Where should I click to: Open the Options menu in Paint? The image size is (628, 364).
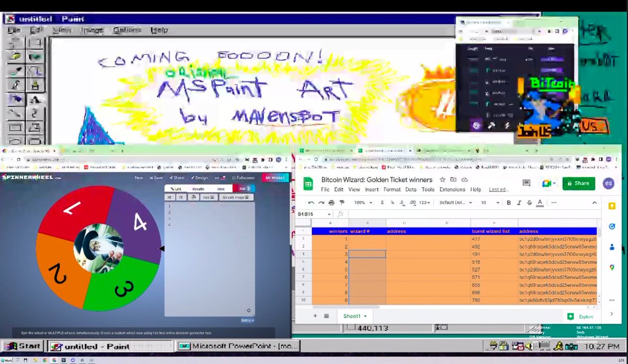(127, 30)
